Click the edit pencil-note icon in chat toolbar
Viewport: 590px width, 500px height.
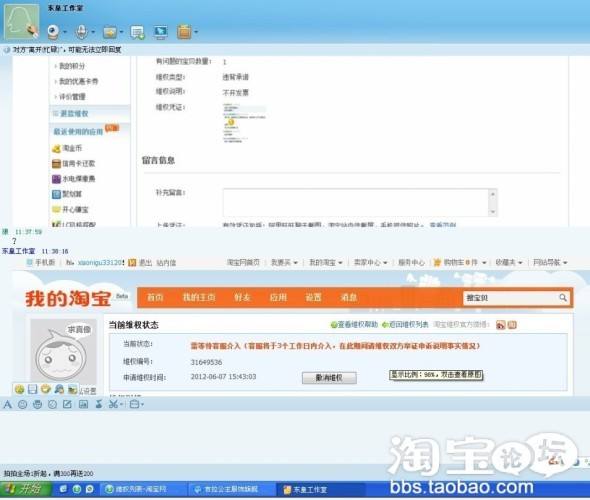67,404
